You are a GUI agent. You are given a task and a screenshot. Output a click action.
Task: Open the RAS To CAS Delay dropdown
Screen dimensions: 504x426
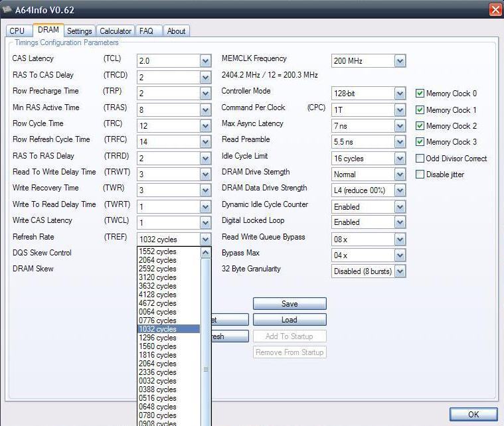[205, 78]
